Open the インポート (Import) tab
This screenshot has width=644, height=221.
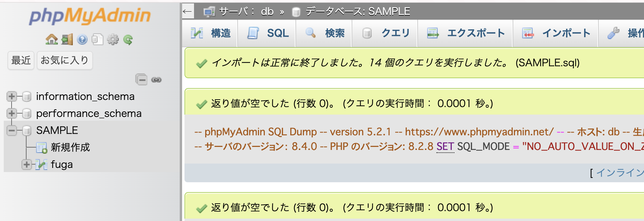point(556,33)
